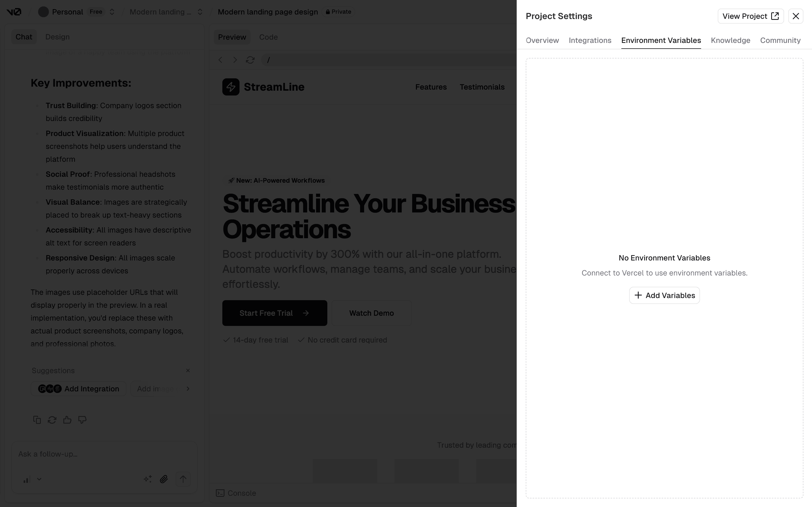Dismiss the Suggestions section

pyautogui.click(x=188, y=370)
